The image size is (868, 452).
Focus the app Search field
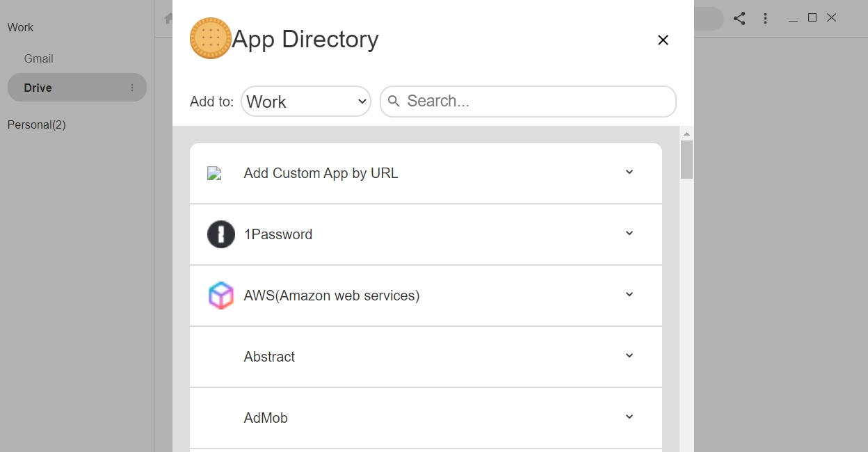528,102
